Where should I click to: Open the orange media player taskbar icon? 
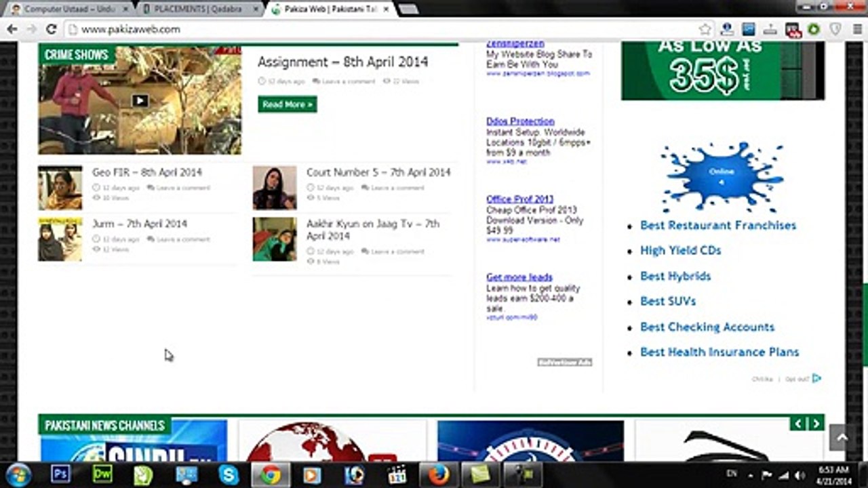pos(312,474)
